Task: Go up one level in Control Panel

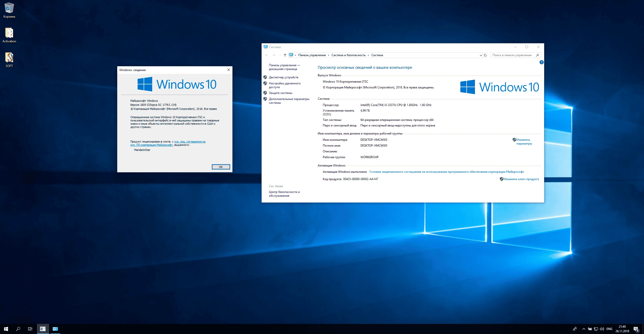Action: coord(285,55)
